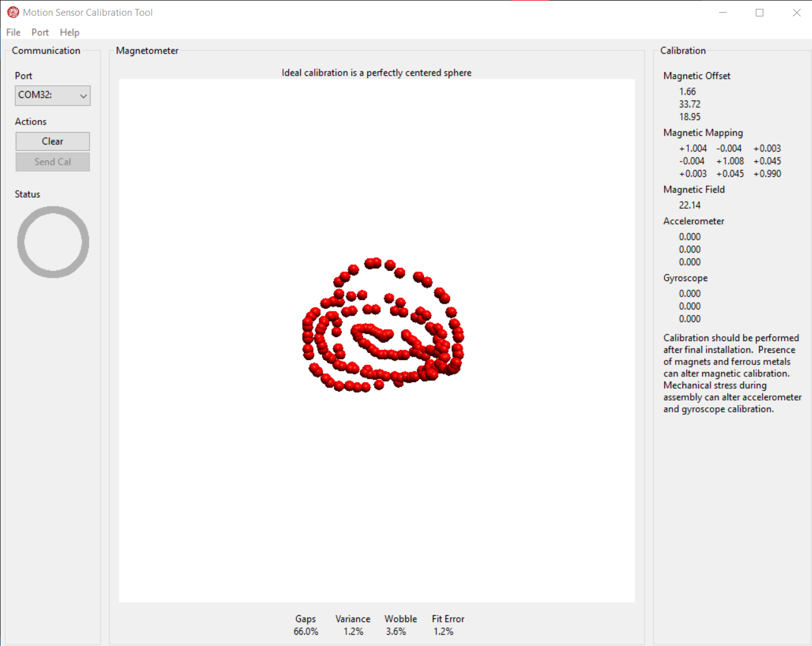The image size is (812, 646).
Task: Click the Gyroscope heading
Action: (x=686, y=278)
